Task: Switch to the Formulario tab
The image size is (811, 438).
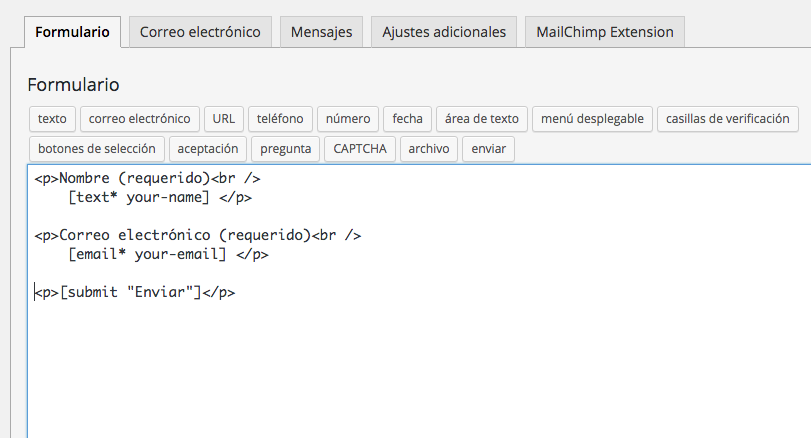Action: [72, 32]
